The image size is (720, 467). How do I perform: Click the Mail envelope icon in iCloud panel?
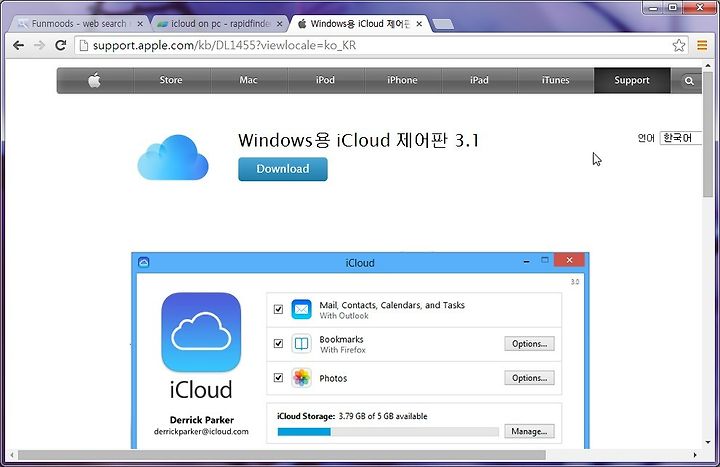301,309
